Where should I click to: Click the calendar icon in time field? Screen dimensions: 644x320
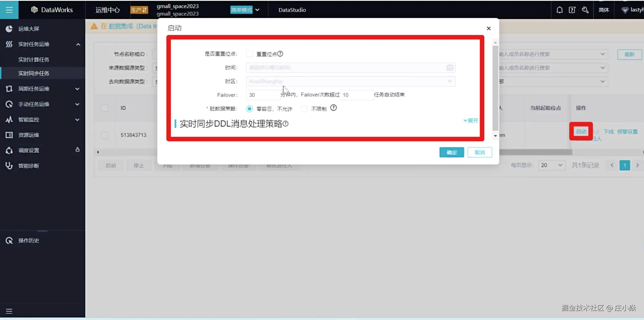point(450,68)
